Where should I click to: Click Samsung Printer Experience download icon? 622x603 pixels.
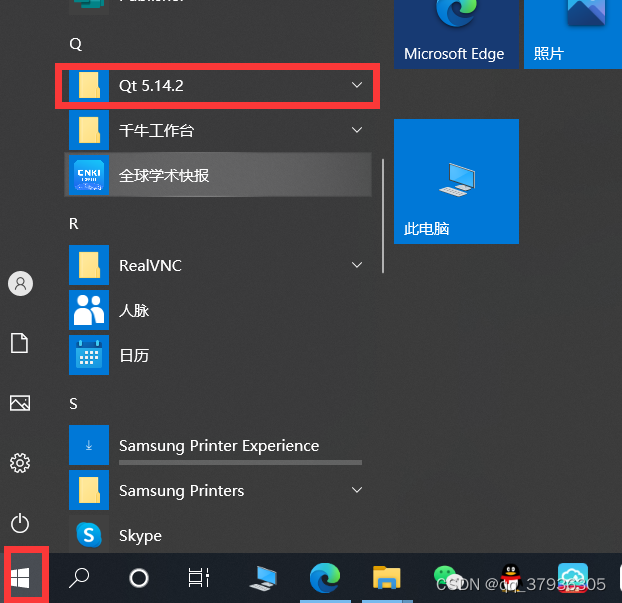point(89,445)
